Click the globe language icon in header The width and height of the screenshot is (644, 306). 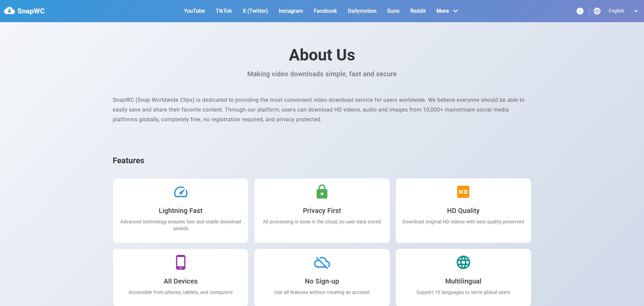tap(597, 11)
